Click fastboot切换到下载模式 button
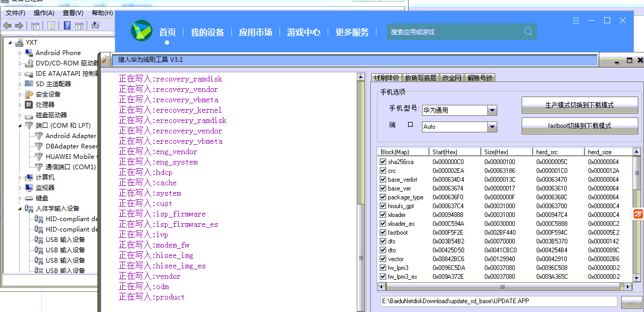644x312 pixels. coord(580,126)
